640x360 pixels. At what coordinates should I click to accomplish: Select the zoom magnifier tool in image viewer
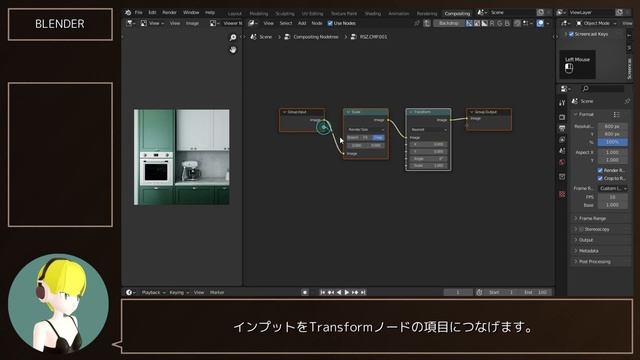click(x=233, y=38)
